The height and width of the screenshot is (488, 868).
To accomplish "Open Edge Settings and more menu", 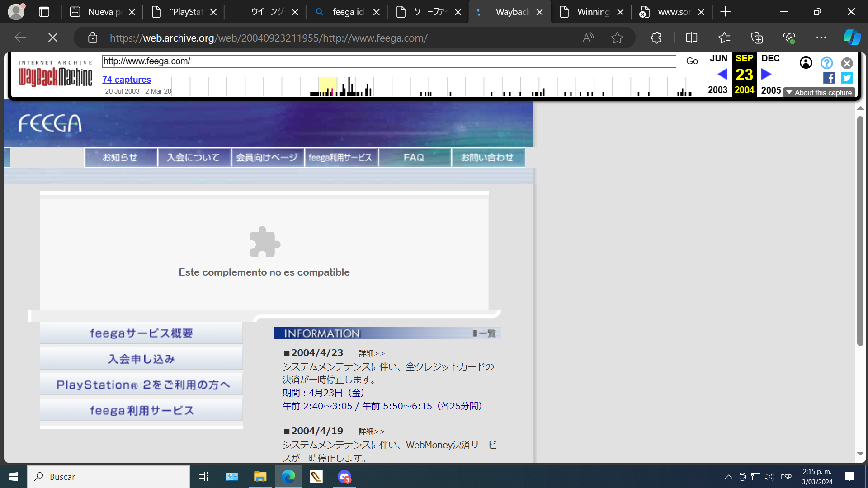I will pos(821,38).
